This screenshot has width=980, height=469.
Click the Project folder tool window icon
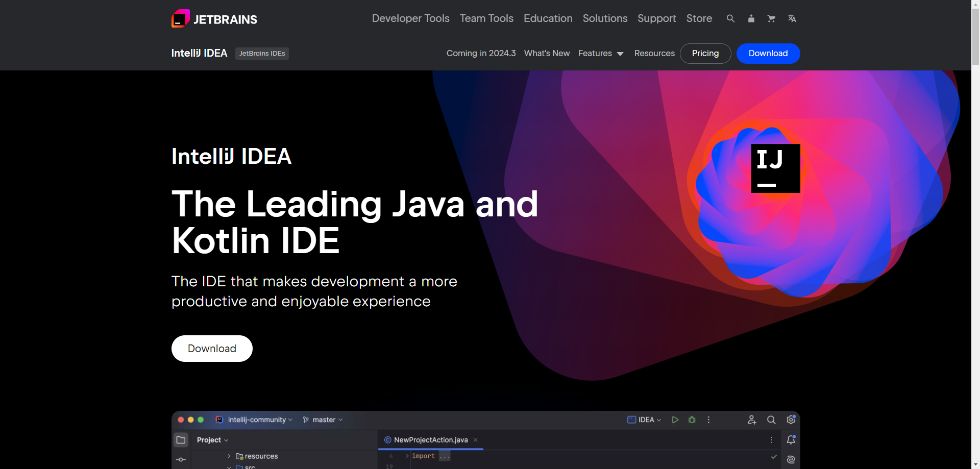tap(181, 440)
